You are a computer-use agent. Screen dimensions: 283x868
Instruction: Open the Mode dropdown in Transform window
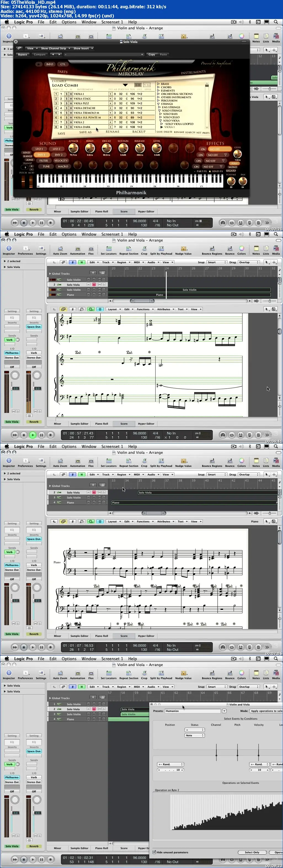266,711
